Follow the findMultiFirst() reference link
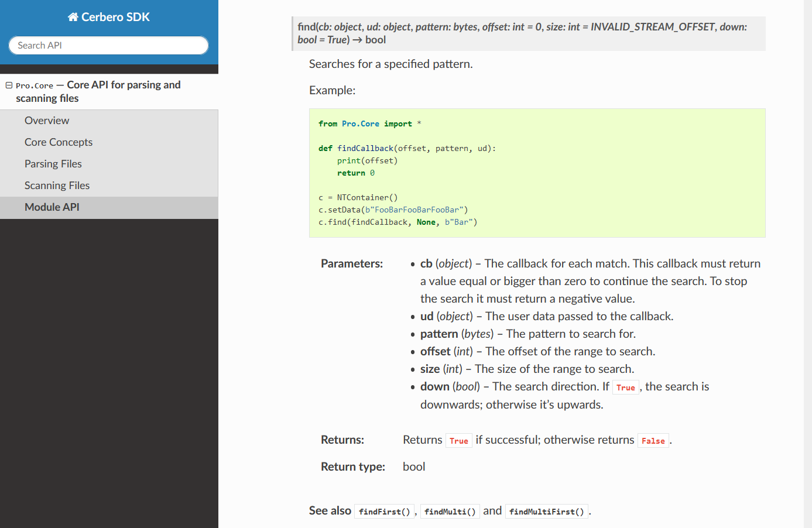This screenshot has height=528, width=812. coord(547,512)
